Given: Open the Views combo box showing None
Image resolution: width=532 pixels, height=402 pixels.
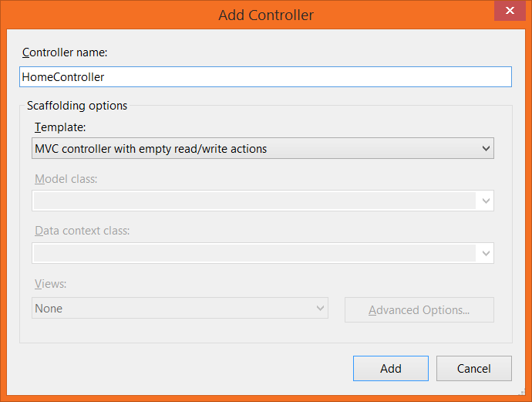Looking at the screenshot, I should point(173,309).
